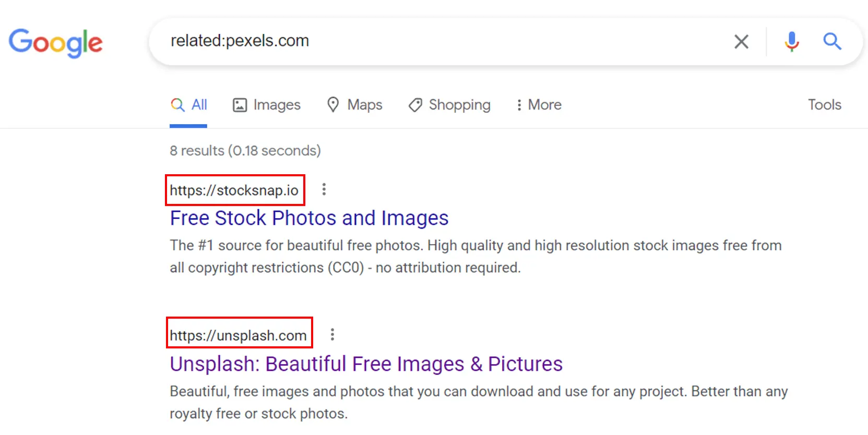Open the Tools options
The height and width of the screenshot is (435, 868).
click(825, 105)
